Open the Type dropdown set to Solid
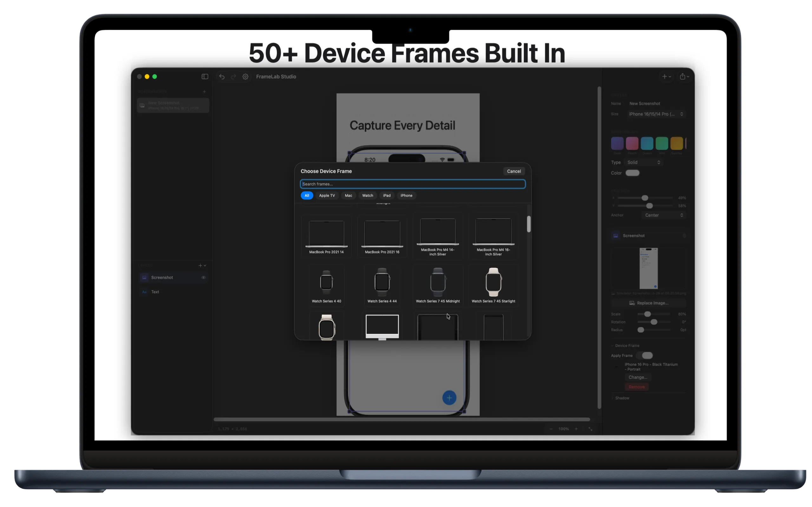Image resolution: width=812 pixels, height=507 pixels. pos(643,162)
